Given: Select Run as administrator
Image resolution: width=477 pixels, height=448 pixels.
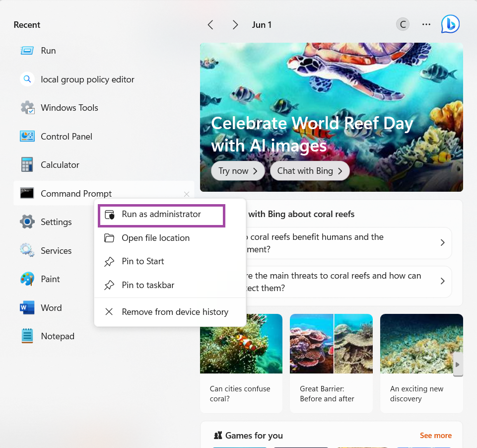Looking at the screenshot, I should pyautogui.click(x=161, y=215).
